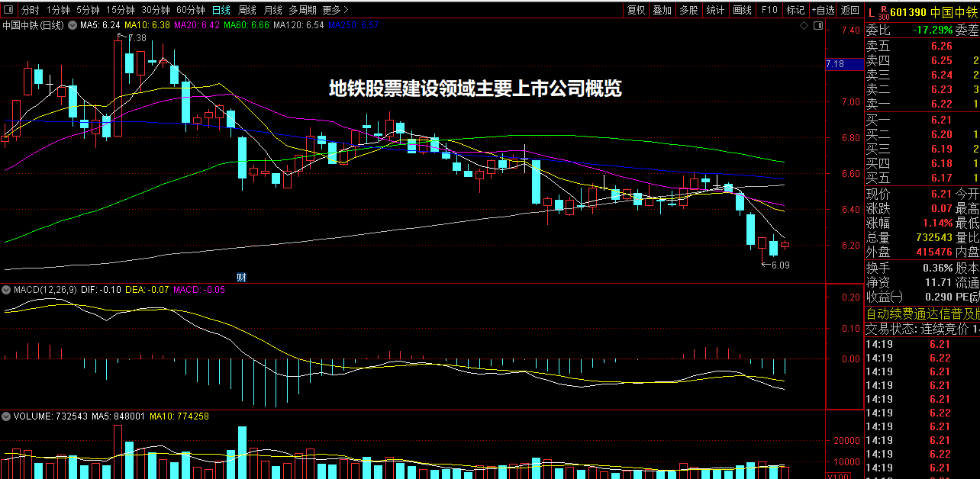Viewport: 980px width, 479px height.
Task: Click the diamond marker icon above the chart
Action: click(x=804, y=26)
